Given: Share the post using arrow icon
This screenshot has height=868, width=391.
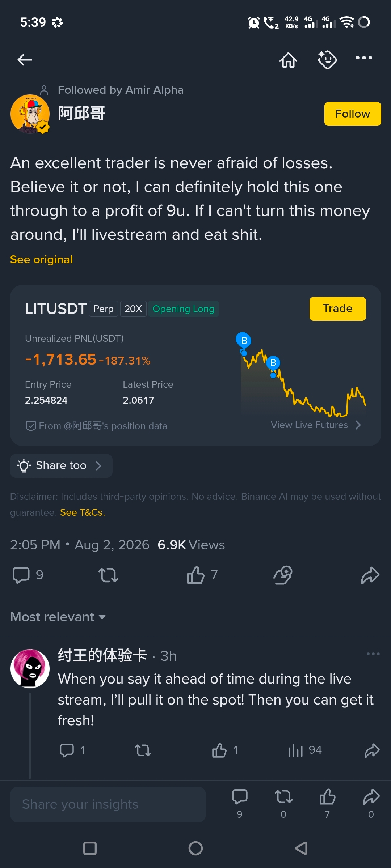Looking at the screenshot, I should [370, 575].
